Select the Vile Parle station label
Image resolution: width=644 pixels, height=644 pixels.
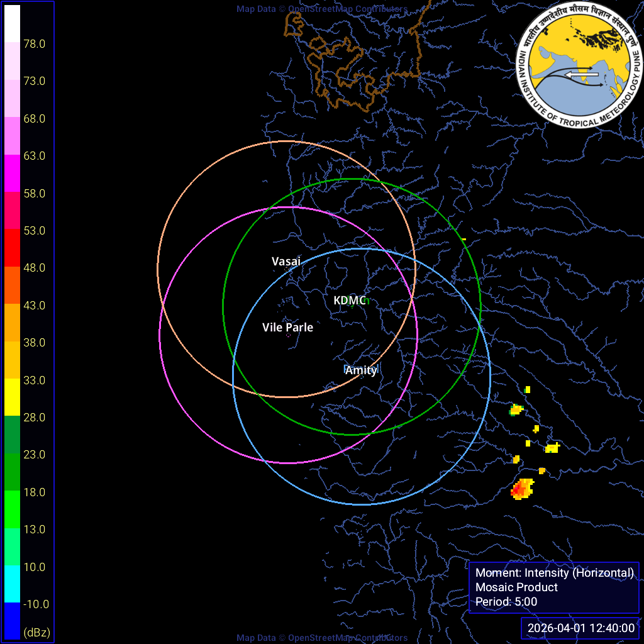point(287,327)
